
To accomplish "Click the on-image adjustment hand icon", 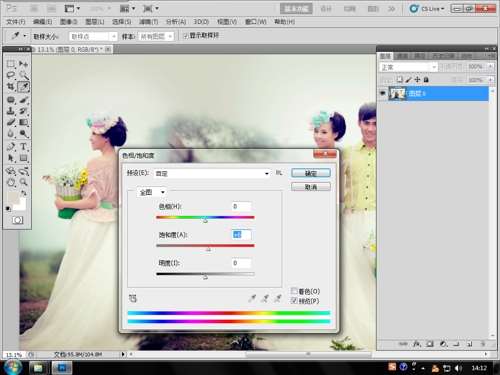I will pos(133,298).
